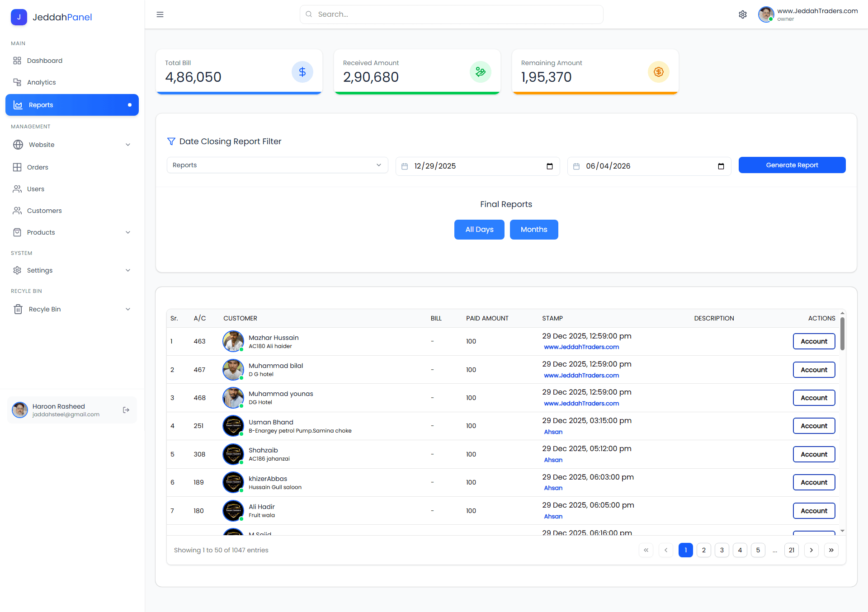
Task: Click the Dashboard grid icon
Action: (17, 61)
